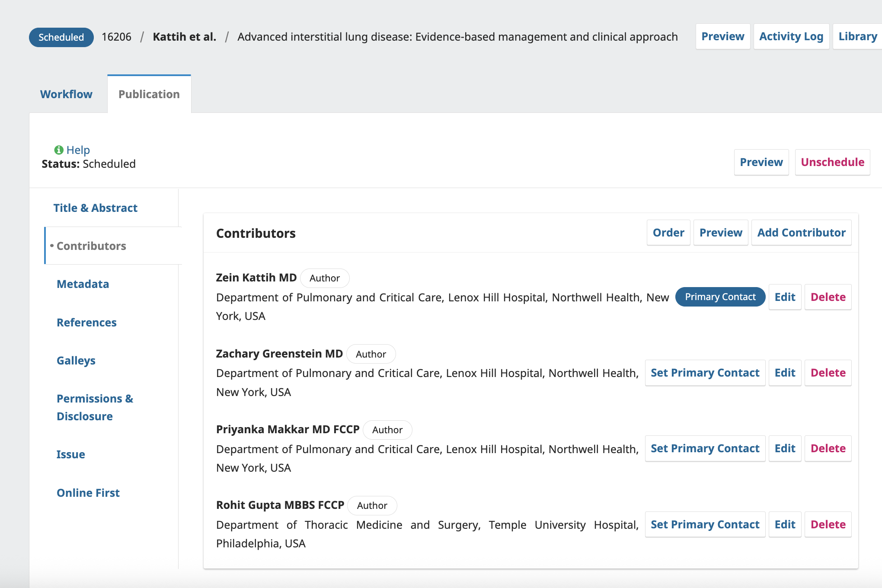Unschedule this publication
Viewport: 882px width, 588px height.
click(x=832, y=162)
